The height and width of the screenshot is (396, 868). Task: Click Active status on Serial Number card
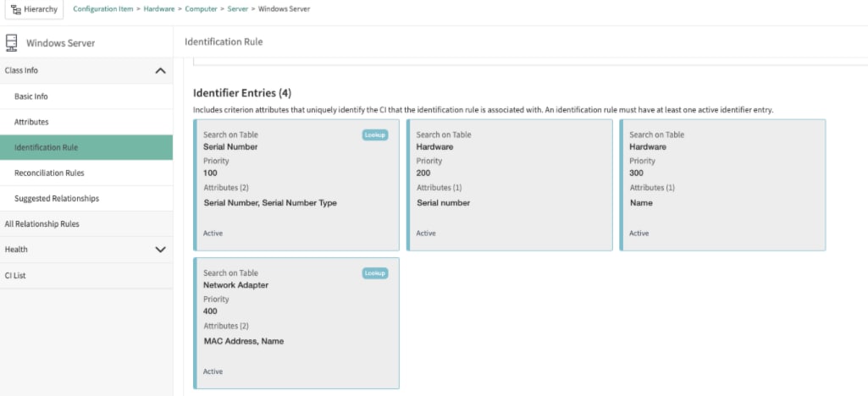point(213,234)
